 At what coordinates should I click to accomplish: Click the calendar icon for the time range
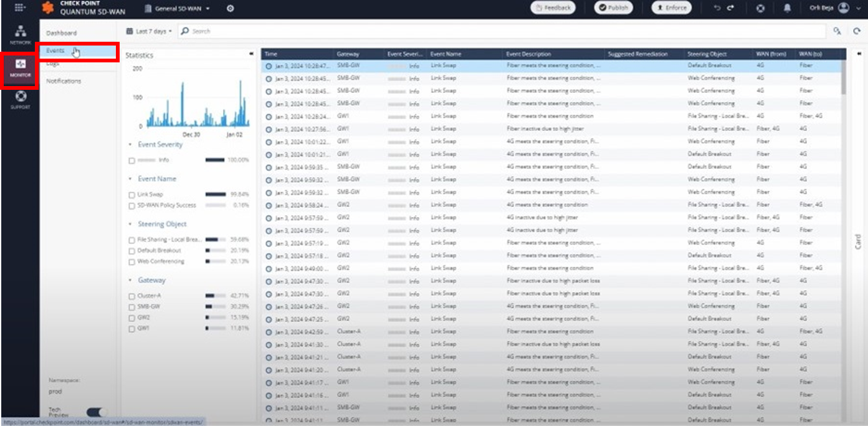tap(129, 31)
